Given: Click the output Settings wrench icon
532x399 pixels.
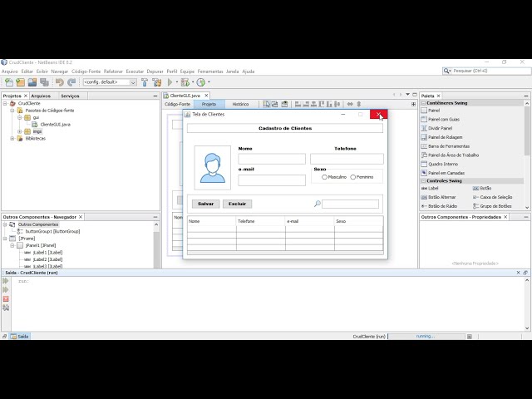Looking at the screenshot, I should point(6,308).
